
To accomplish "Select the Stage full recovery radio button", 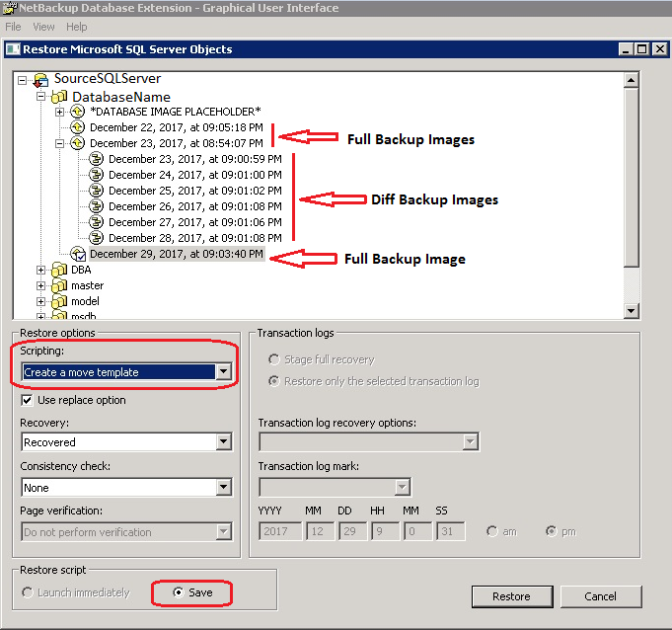I will [x=274, y=359].
